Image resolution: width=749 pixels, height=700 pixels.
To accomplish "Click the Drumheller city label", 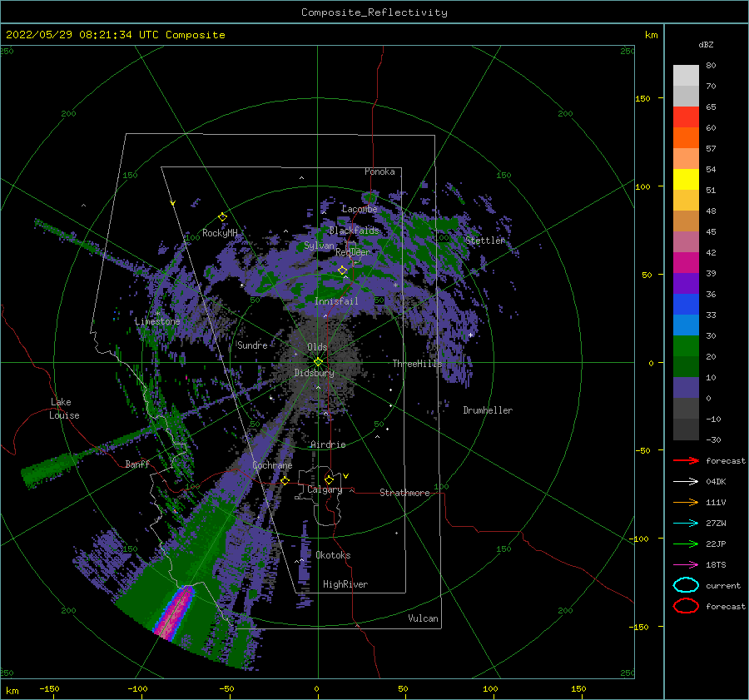I will point(488,410).
